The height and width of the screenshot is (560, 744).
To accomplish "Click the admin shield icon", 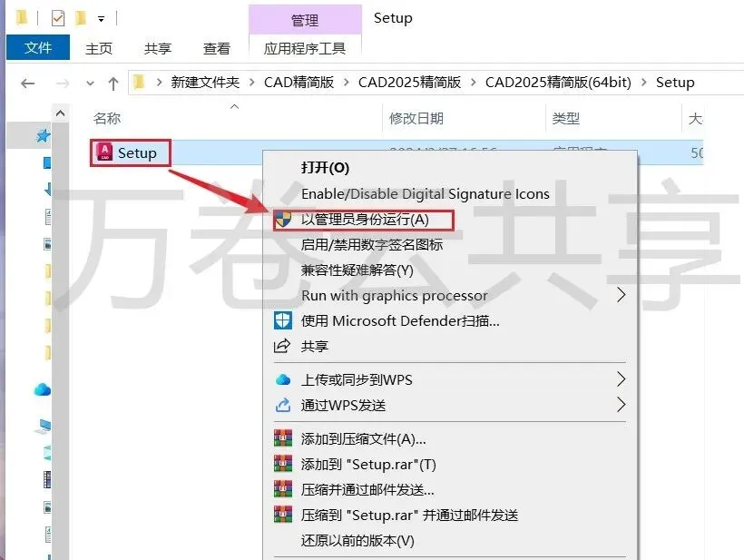I will 283,220.
